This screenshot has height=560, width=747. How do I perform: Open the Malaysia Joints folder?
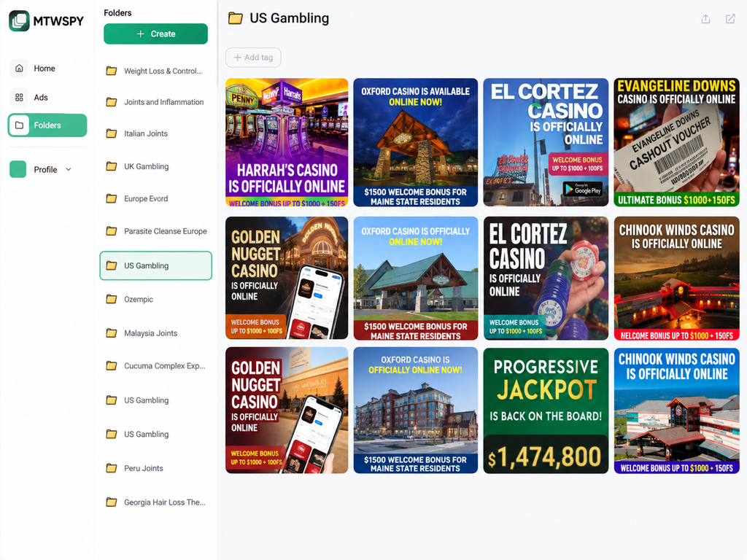click(x=156, y=332)
